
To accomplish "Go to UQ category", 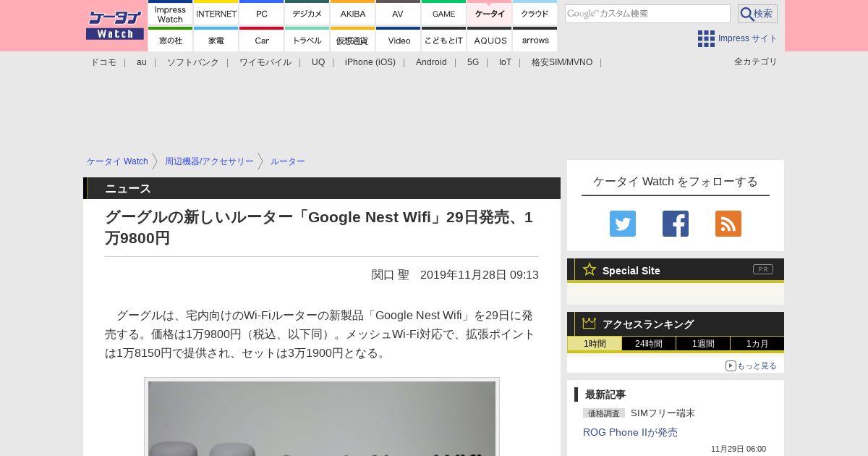I will tap(318, 62).
